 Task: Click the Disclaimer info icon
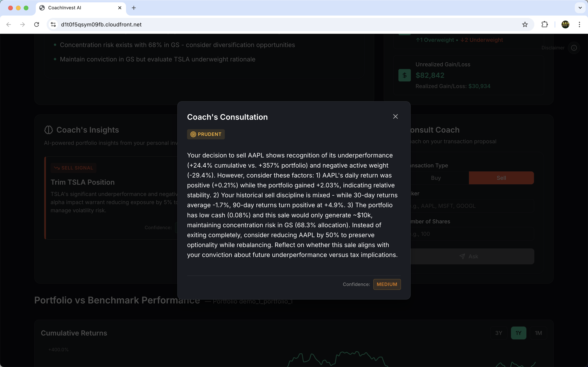pos(574,48)
